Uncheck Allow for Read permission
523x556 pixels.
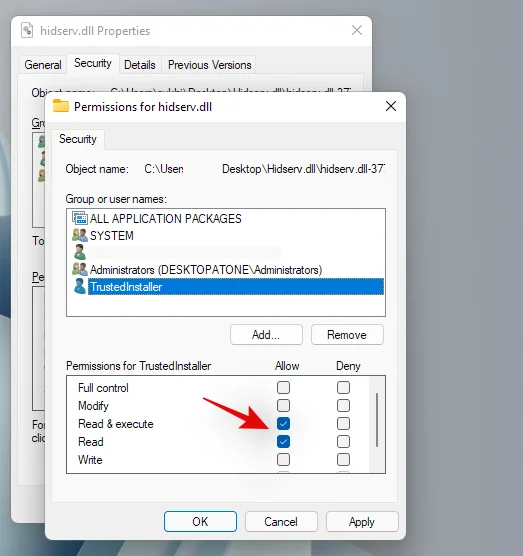click(x=283, y=441)
